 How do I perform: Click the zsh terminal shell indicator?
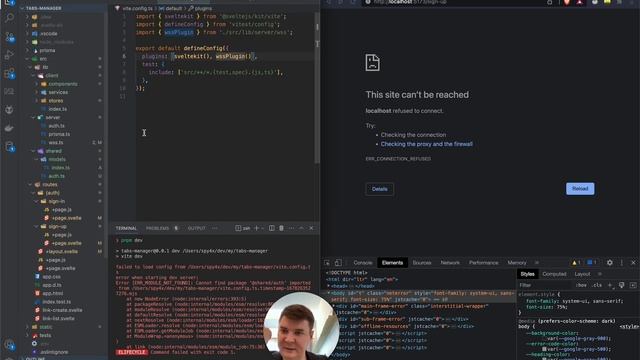(242, 228)
